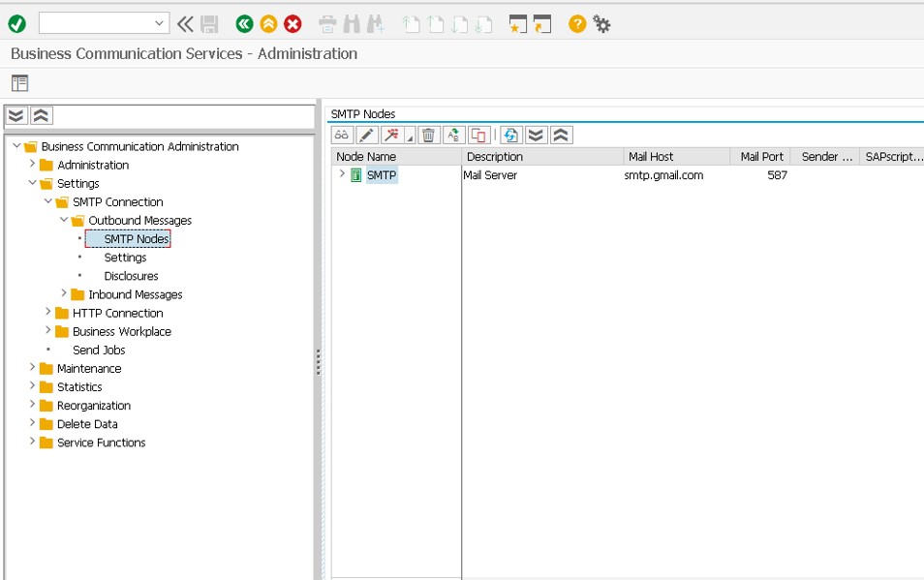The image size is (924, 580).
Task: Expand all rows in the SMTP Nodes list
Action: click(x=536, y=136)
